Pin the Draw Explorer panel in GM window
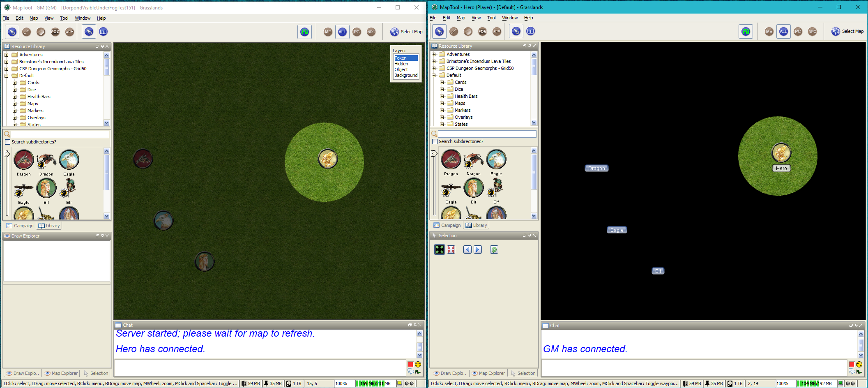 click(102, 236)
